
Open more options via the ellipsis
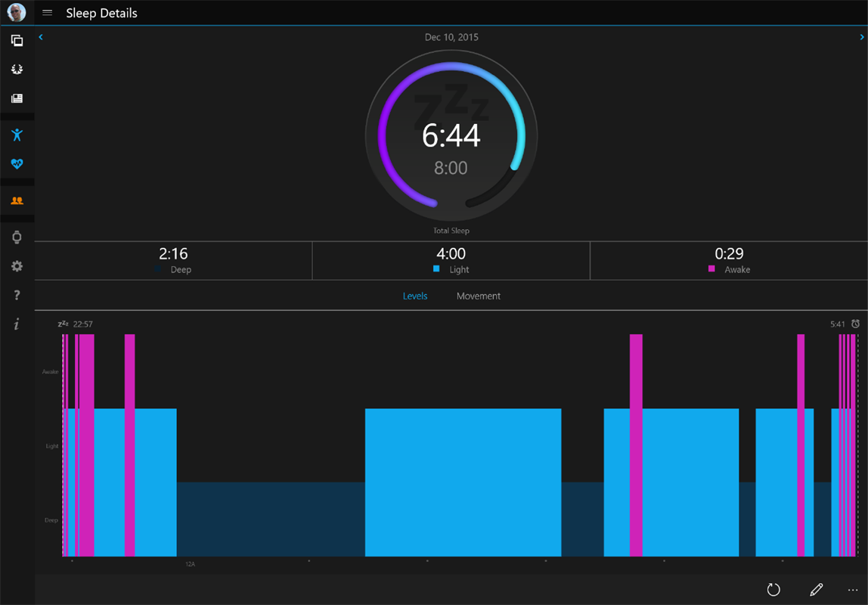tap(853, 589)
